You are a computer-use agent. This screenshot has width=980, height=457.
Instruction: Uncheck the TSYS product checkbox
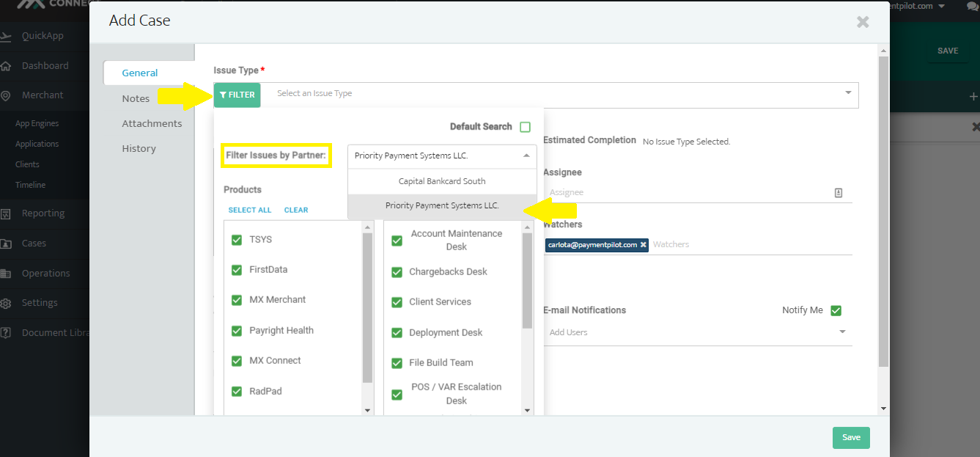coord(237,240)
